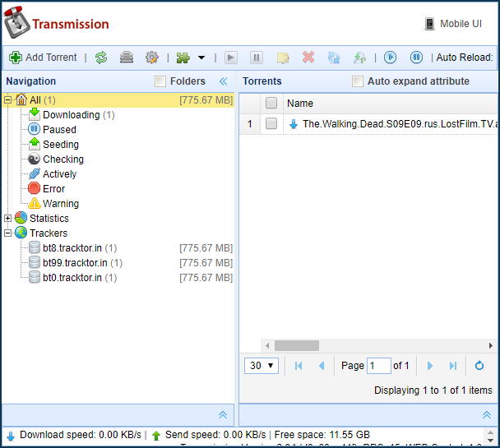Viewport: 500px width, 448px height.
Task: Click the page number input field
Action: click(x=379, y=366)
